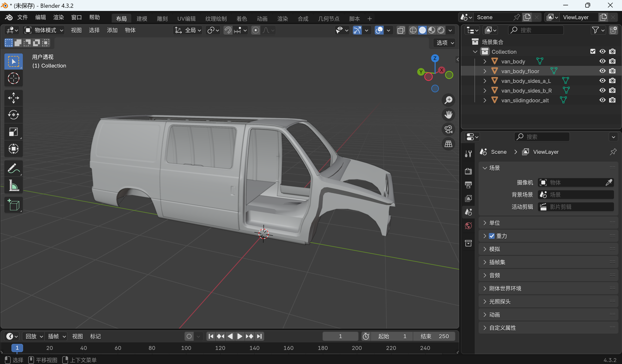Hide van_body_floor with eye icon
The height and width of the screenshot is (364, 622).
602,71
